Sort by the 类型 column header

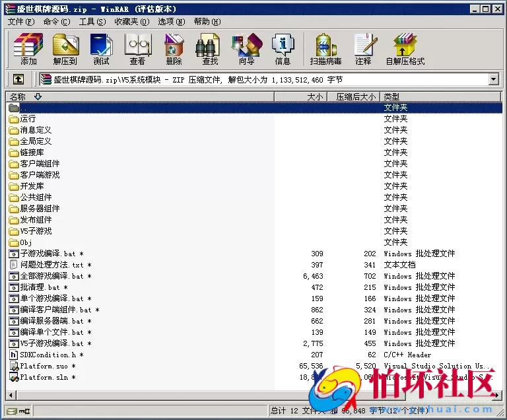point(440,97)
